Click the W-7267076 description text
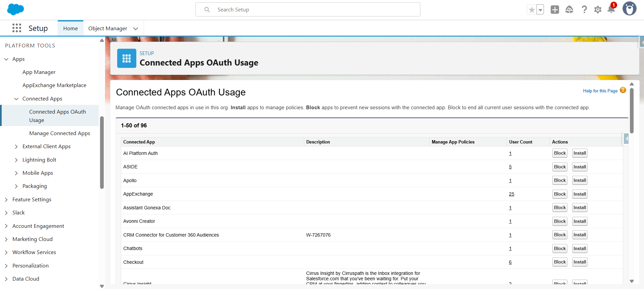Image resolution: width=644 pixels, height=289 pixels. pos(318,235)
